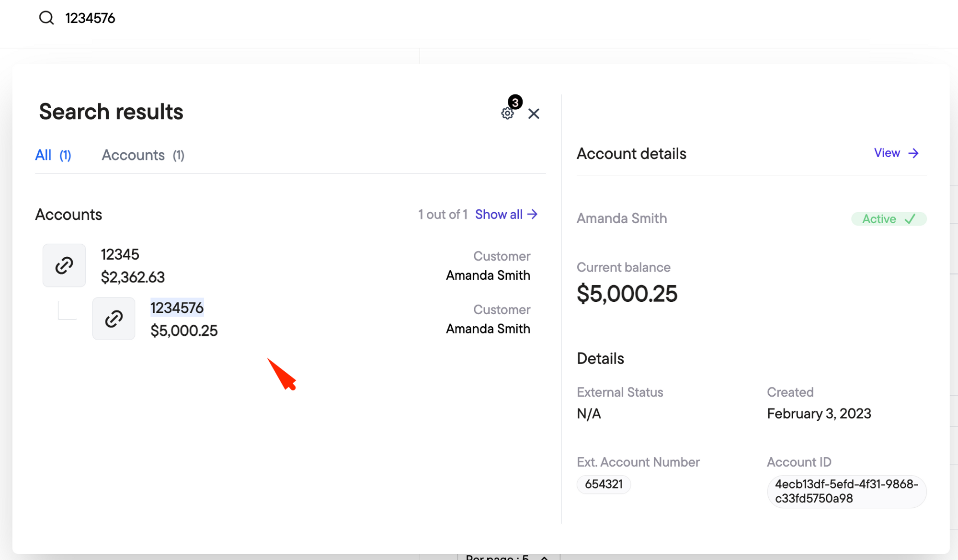The width and height of the screenshot is (958, 560).
Task: Click link icon for account 1234576
Action: click(114, 319)
